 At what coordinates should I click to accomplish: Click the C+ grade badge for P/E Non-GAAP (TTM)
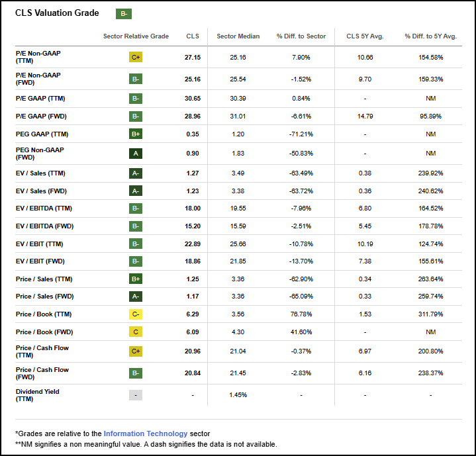pyautogui.click(x=136, y=57)
